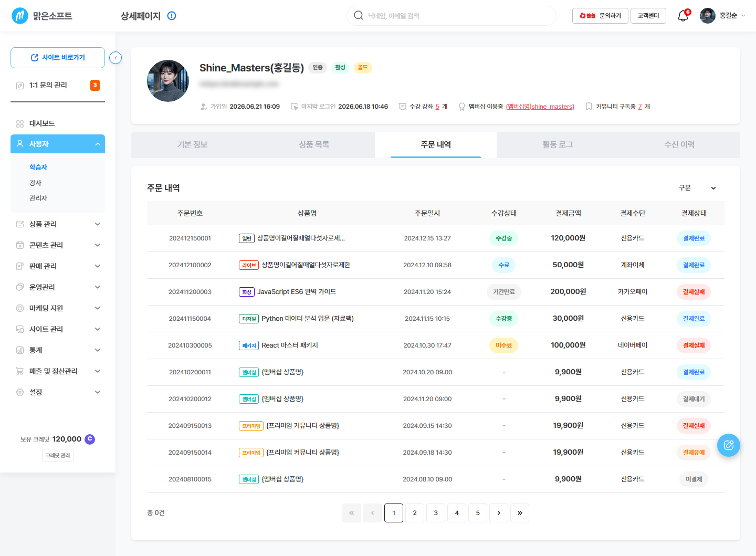Expand the 매출 및 정산관리 menu
The width and height of the screenshot is (756, 556).
click(58, 371)
